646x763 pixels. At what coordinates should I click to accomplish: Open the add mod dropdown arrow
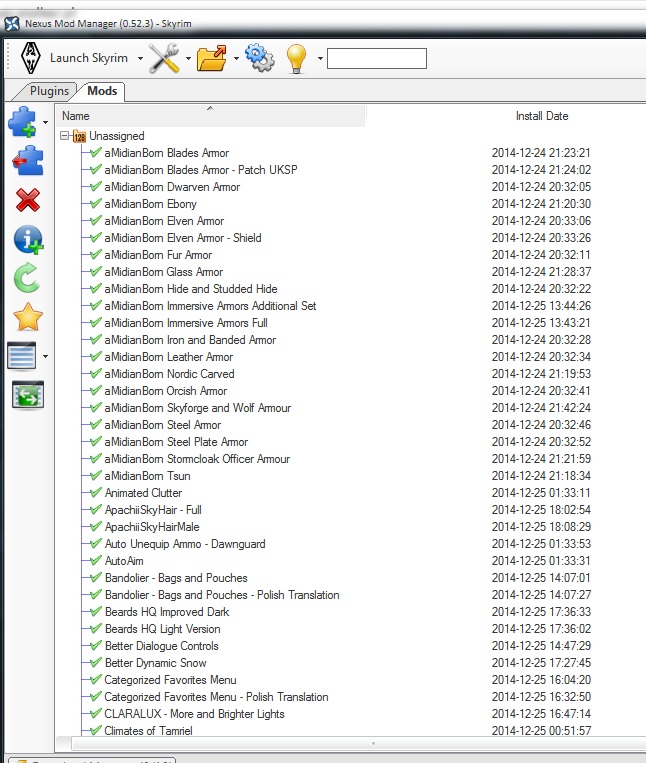coord(45,122)
